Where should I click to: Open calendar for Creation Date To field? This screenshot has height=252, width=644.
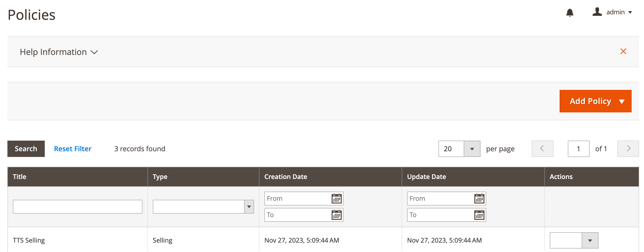337,215
